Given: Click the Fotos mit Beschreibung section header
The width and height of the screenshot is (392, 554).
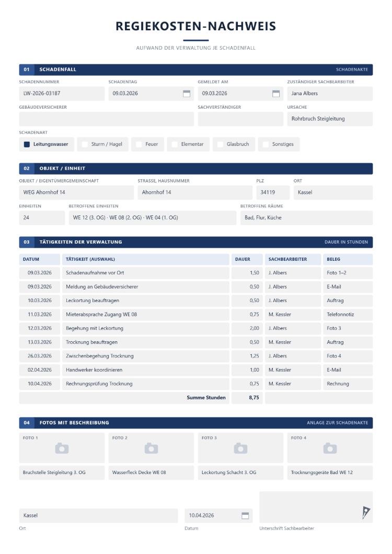Looking at the screenshot, I should pos(196,423).
